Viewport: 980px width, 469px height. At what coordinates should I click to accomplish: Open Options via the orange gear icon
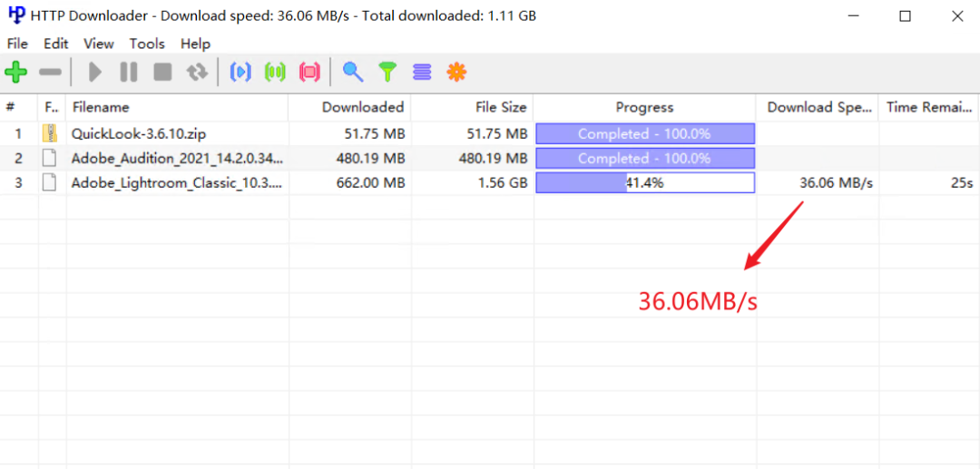[456, 73]
